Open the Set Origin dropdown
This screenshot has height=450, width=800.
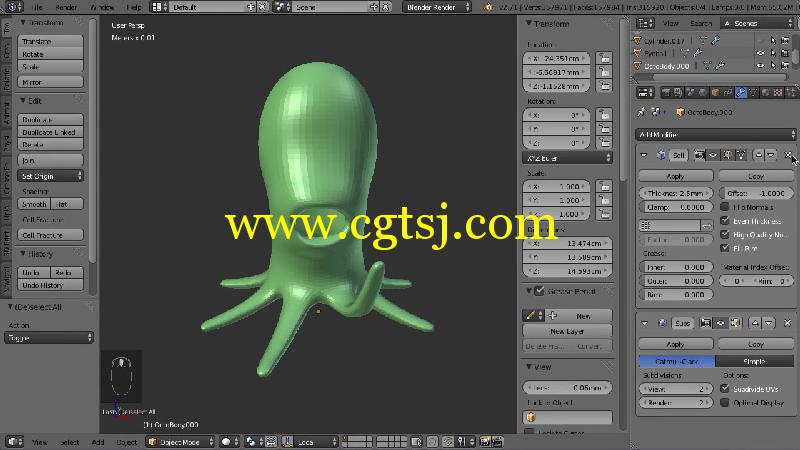[50, 176]
